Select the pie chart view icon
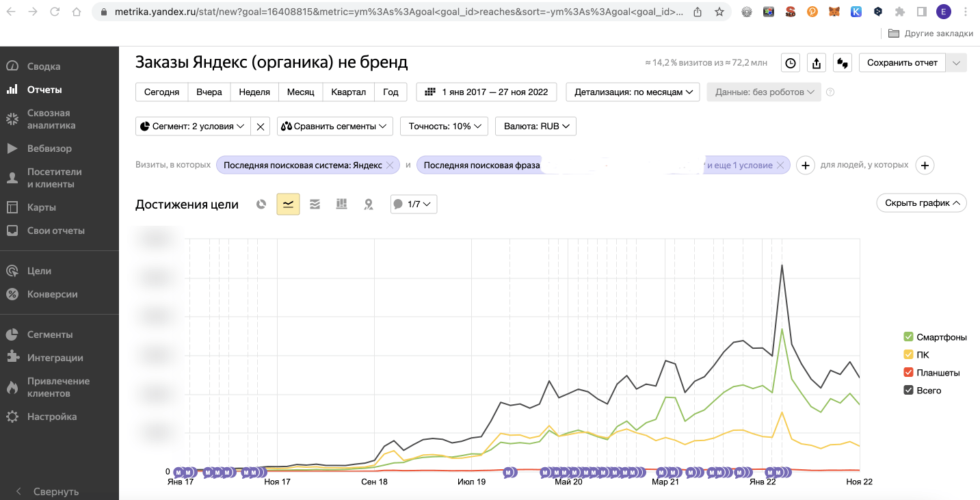Image resolution: width=980 pixels, height=500 pixels. point(261,205)
